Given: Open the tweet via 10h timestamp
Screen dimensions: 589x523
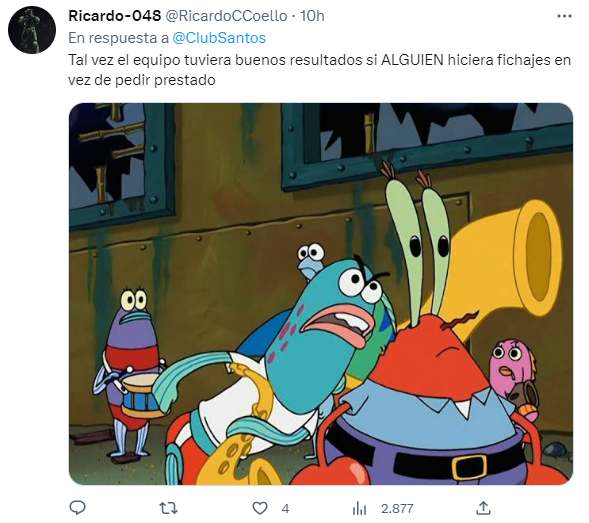Looking at the screenshot, I should tap(312, 16).
